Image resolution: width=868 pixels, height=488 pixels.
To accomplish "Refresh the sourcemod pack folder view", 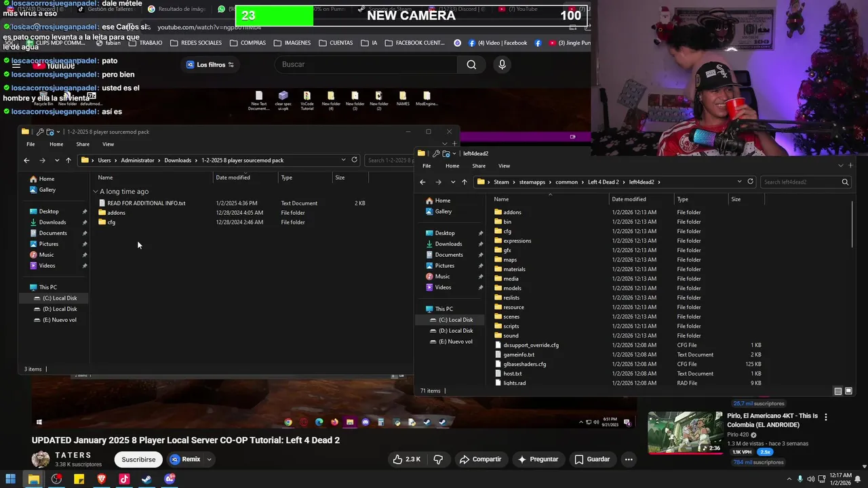I will (354, 160).
